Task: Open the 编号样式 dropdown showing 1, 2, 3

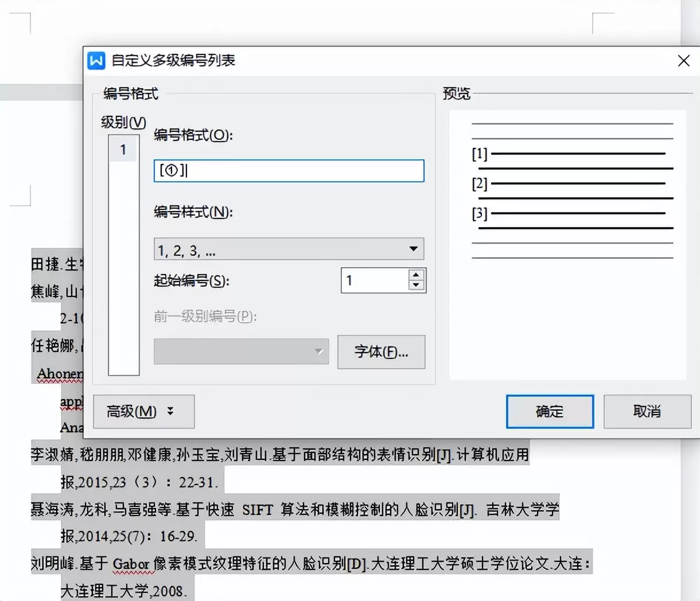Action: [289, 250]
